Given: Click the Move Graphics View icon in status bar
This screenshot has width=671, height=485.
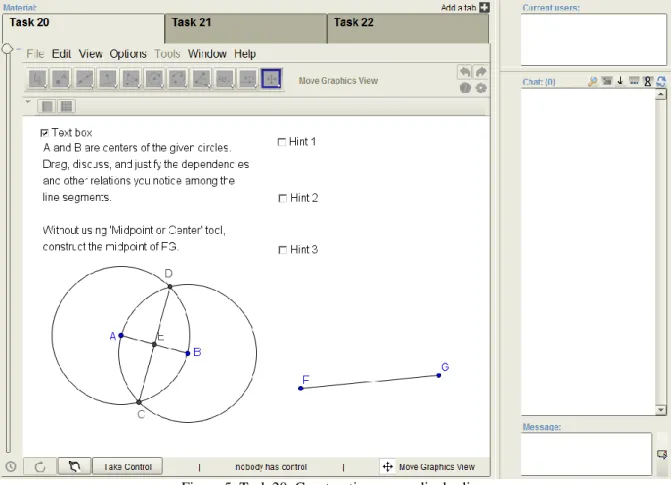Looking at the screenshot, I should click(387, 467).
